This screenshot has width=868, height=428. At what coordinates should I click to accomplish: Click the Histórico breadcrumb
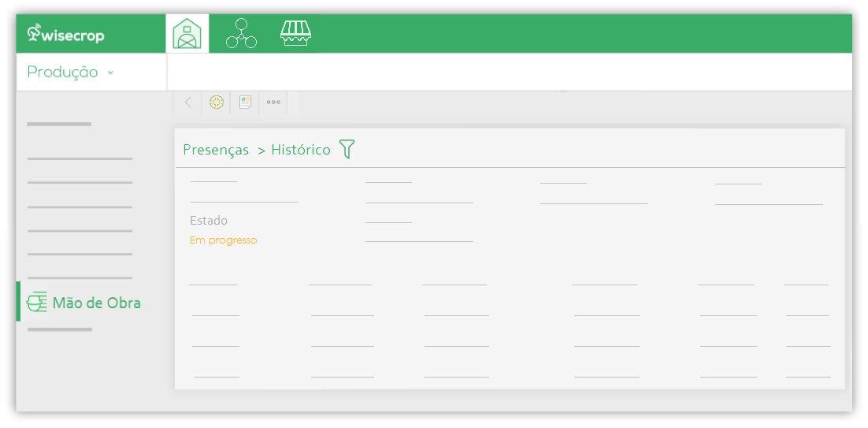[x=301, y=150]
